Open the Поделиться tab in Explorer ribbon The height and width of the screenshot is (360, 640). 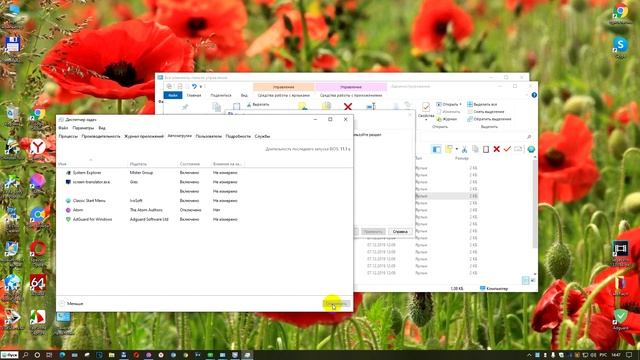221,95
